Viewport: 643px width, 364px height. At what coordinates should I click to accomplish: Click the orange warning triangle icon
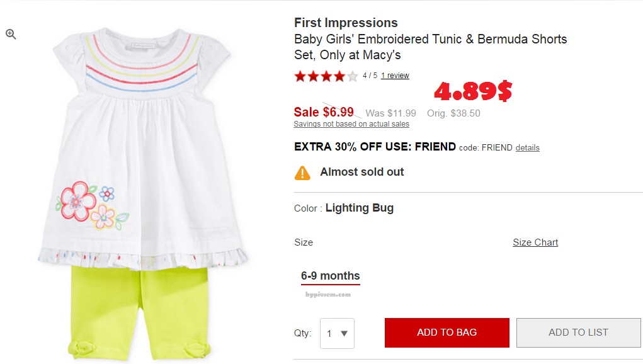click(302, 173)
